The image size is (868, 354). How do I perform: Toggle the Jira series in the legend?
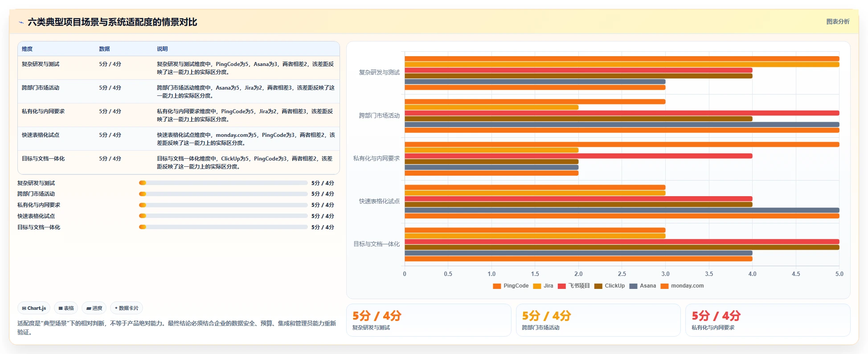pyautogui.click(x=543, y=286)
